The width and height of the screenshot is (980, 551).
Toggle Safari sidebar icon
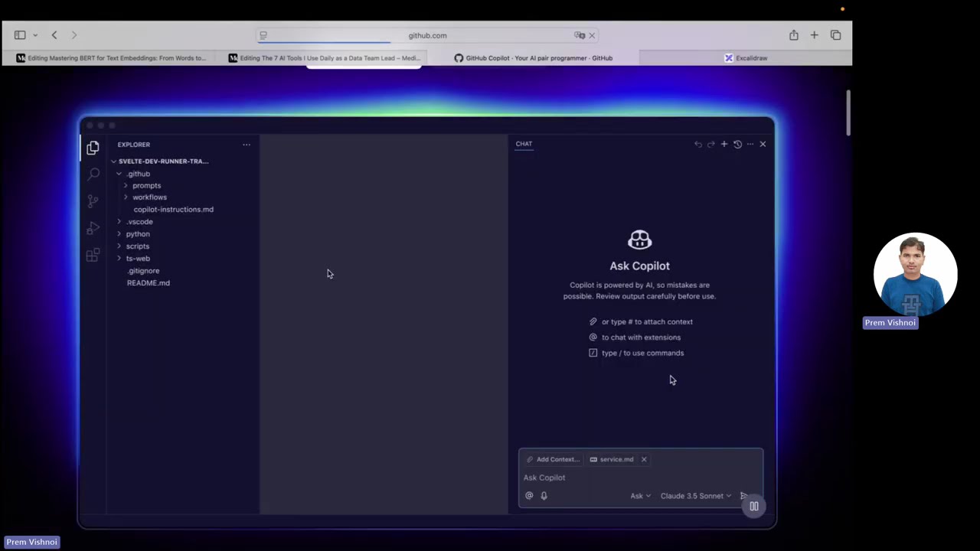[x=20, y=35]
